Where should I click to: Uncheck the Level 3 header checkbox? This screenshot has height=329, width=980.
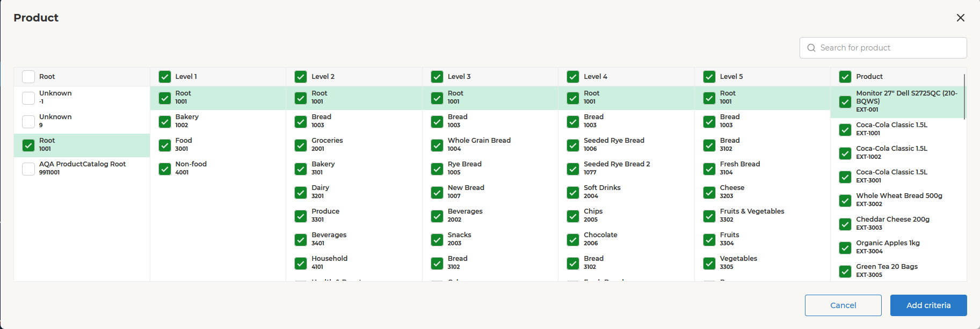coord(437,77)
